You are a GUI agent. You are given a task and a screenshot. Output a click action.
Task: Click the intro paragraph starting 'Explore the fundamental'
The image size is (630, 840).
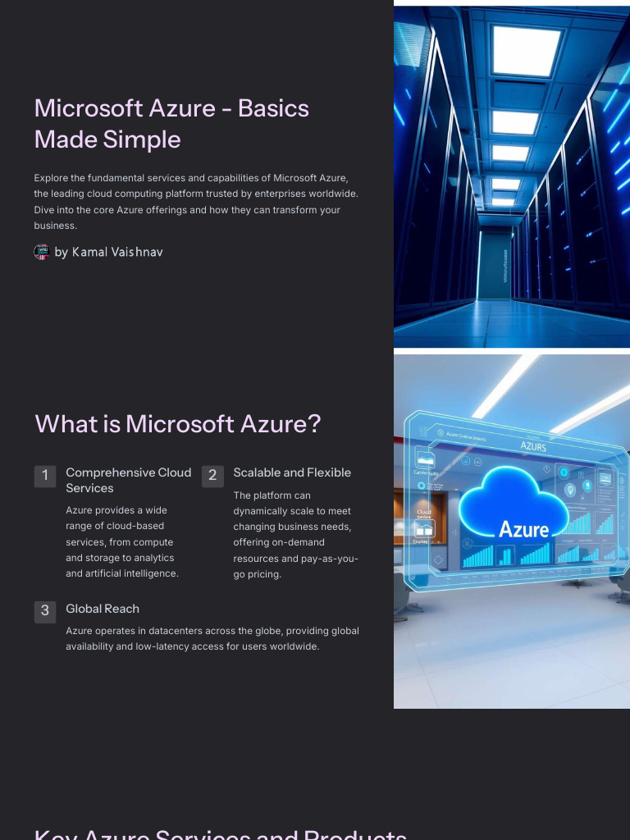(196, 202)
